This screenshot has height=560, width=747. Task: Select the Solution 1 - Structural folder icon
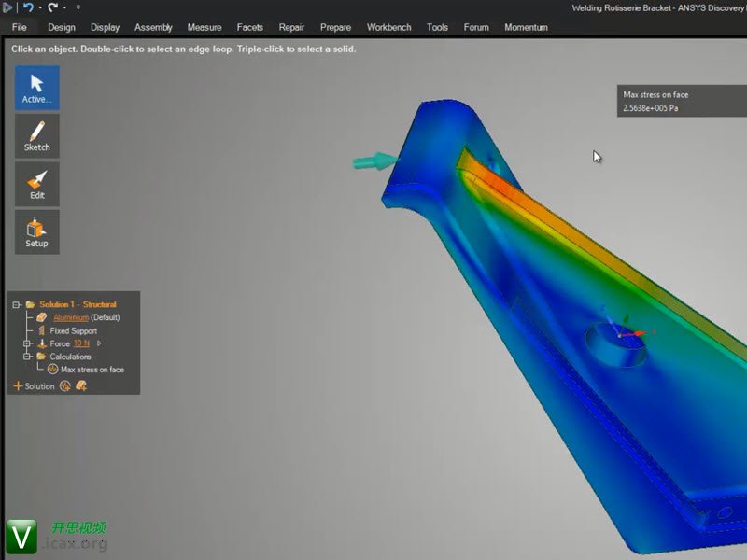point(31,304)
